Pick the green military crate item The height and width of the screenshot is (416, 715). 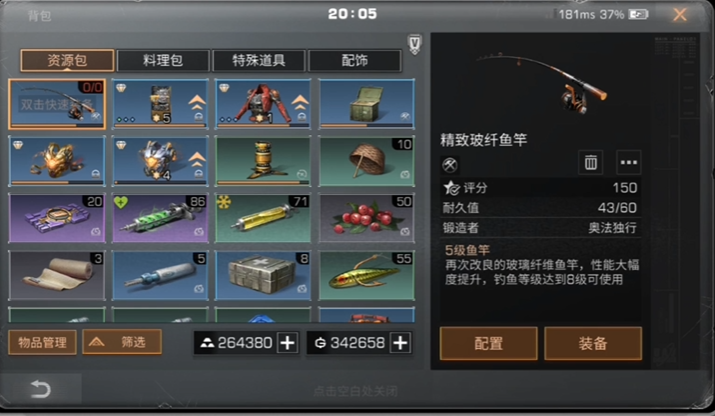point(367,104)
